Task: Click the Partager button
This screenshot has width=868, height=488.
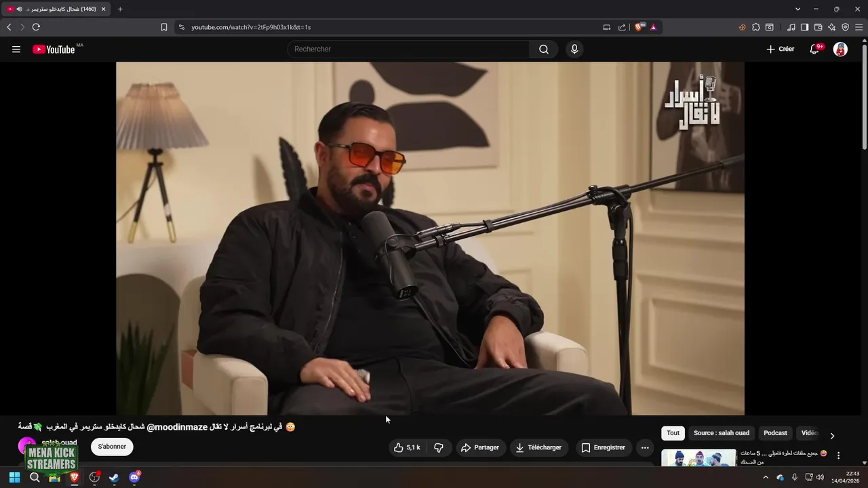Action: coord(480,447)
